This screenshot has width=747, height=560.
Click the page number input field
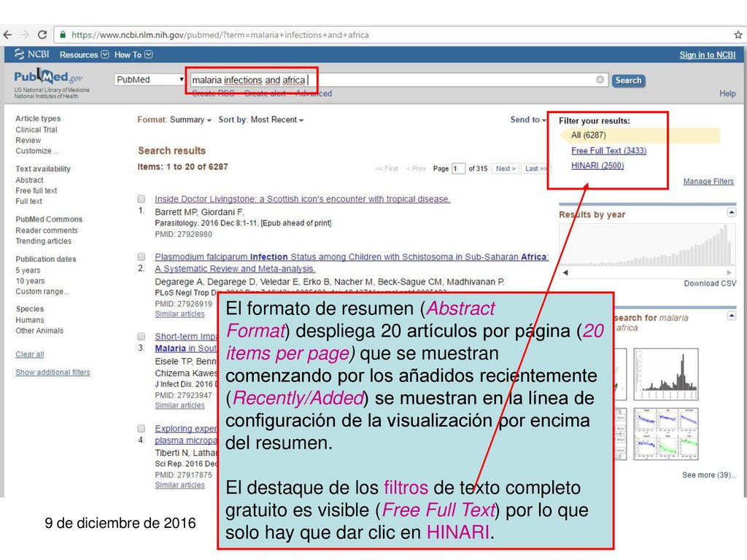point(458,168)
